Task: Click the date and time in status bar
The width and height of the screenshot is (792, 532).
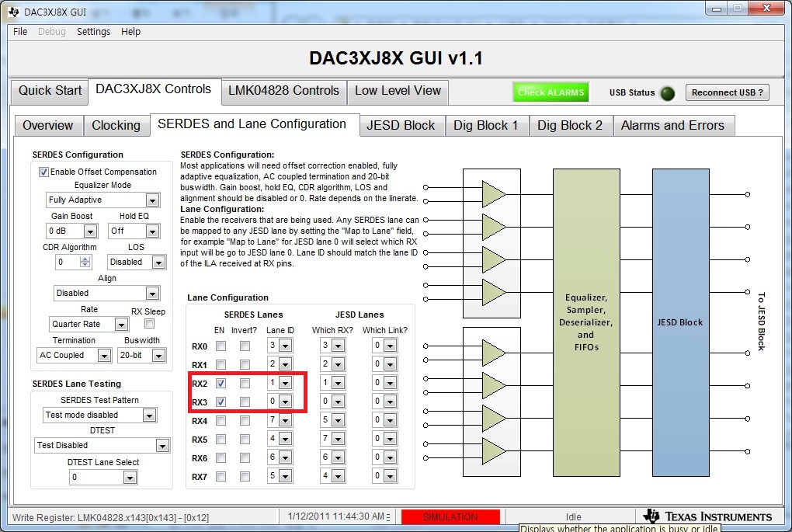Action: [336, 516]
